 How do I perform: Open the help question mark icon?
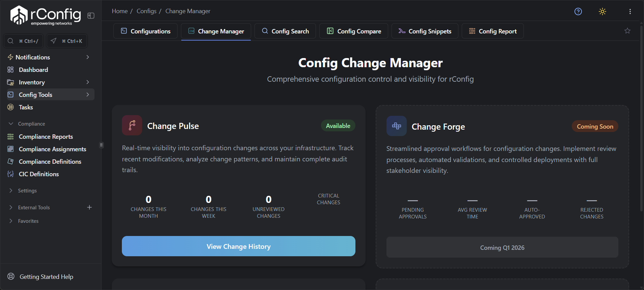[x=578, y=11]
